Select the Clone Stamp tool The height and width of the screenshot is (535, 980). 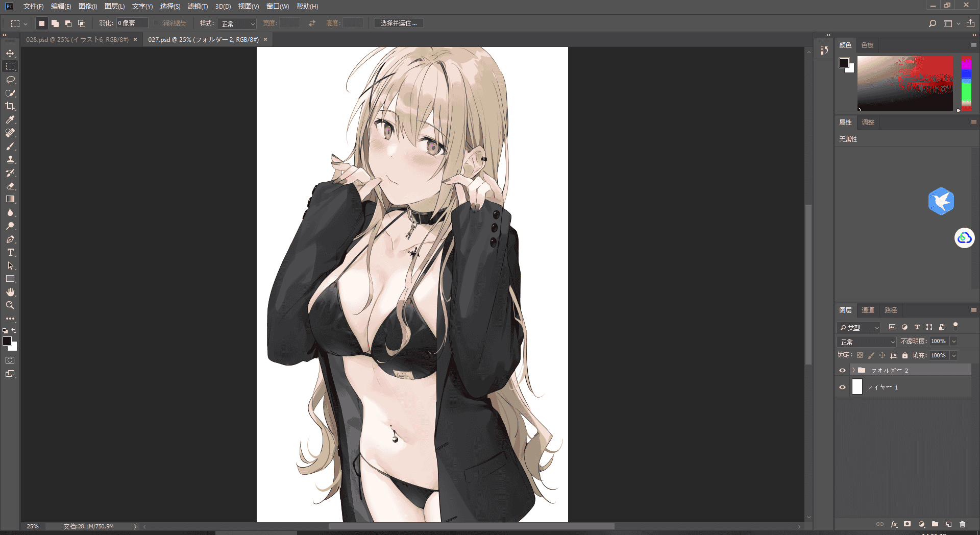[x=10, y=159]
